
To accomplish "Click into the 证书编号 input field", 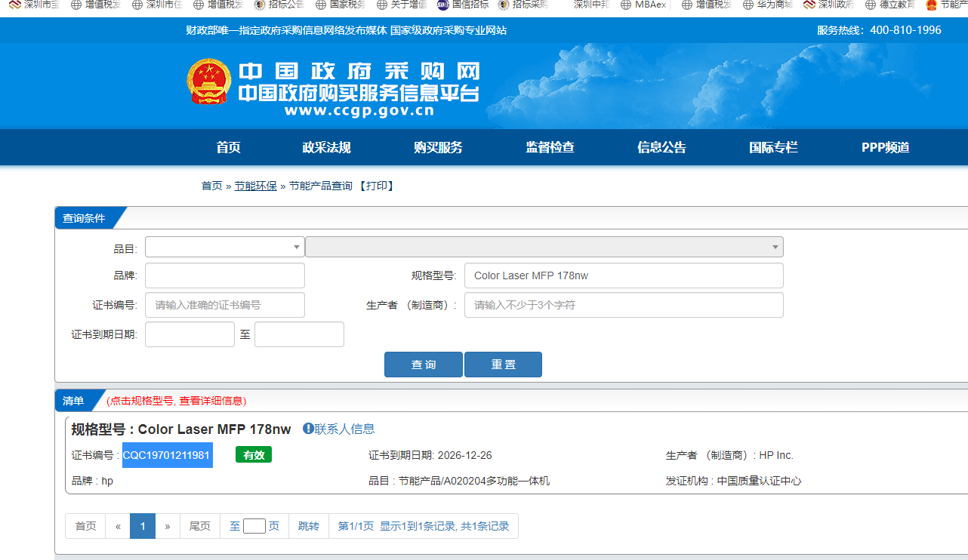I will coord(224,305).
